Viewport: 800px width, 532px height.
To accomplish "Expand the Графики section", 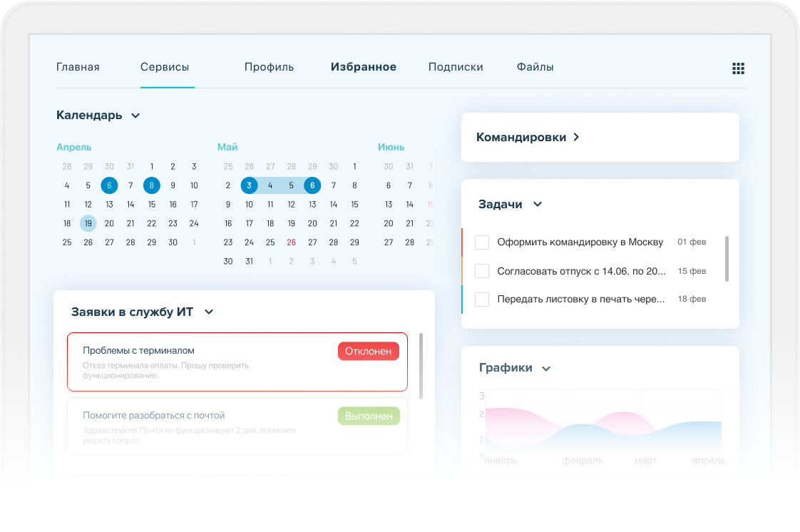I will [x=547, y=368].
